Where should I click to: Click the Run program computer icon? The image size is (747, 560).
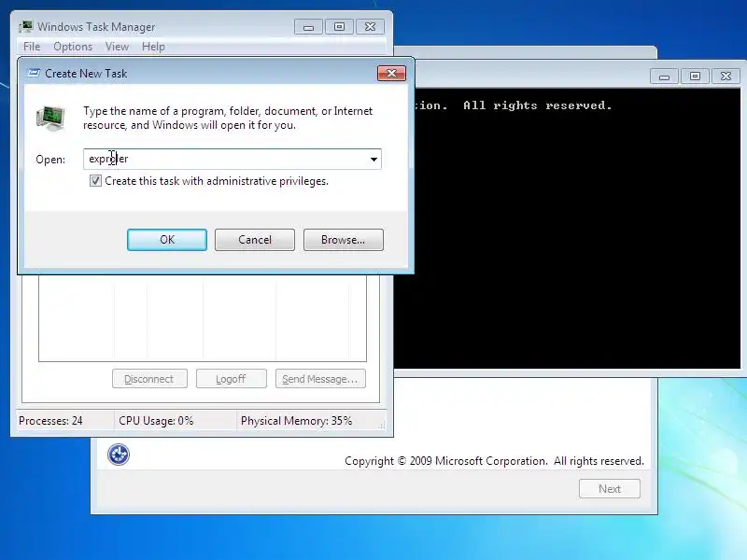[50, 119]
